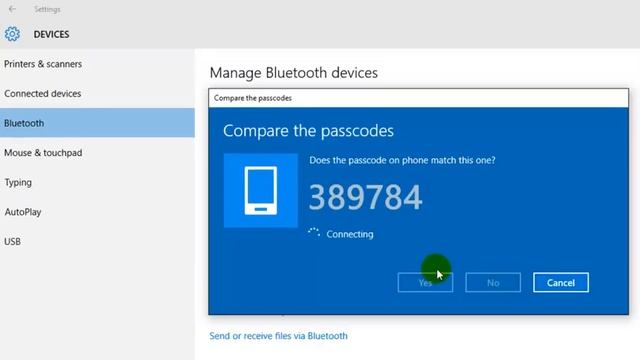Select the Bluetooth section
640x360 pixels.
[97, 123]
